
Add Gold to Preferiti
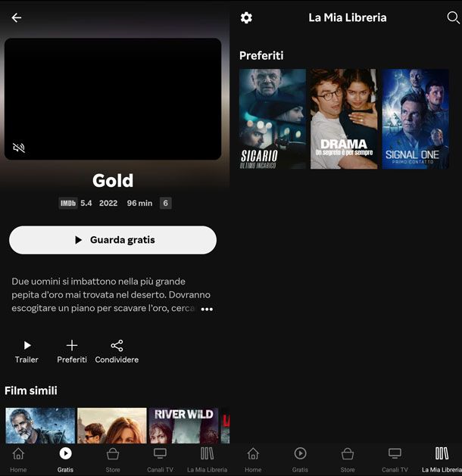(72, 351)
